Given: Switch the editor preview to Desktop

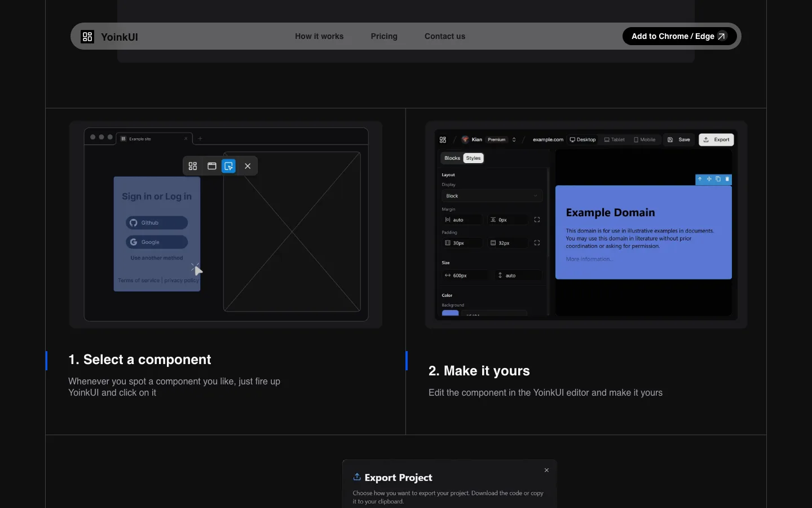Looking at the screenshot, I should coord(582,139).
